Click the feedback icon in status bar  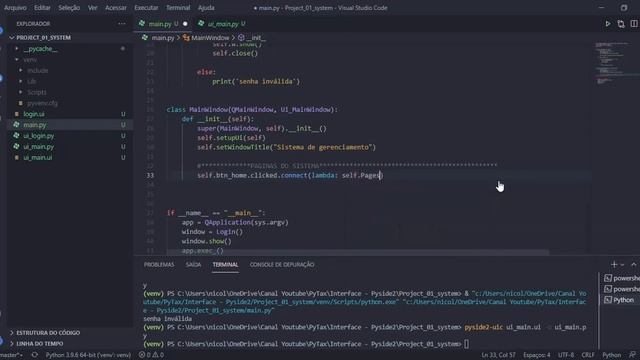coord(632,355)
